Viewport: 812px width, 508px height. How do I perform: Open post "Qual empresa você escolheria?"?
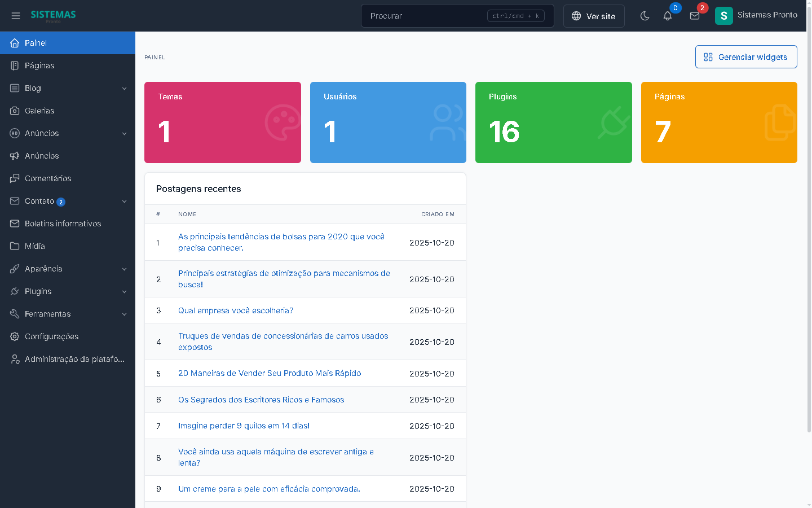pos(235,310)
